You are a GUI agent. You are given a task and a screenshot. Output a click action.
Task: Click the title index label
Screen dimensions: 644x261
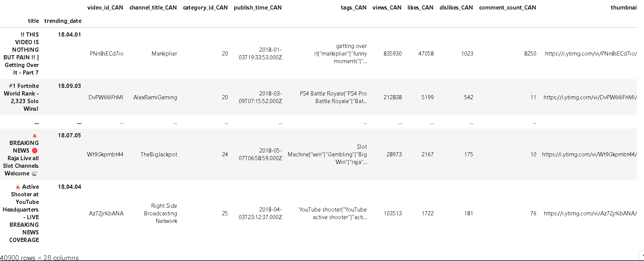pyautogui.click(x=33, y=21)
